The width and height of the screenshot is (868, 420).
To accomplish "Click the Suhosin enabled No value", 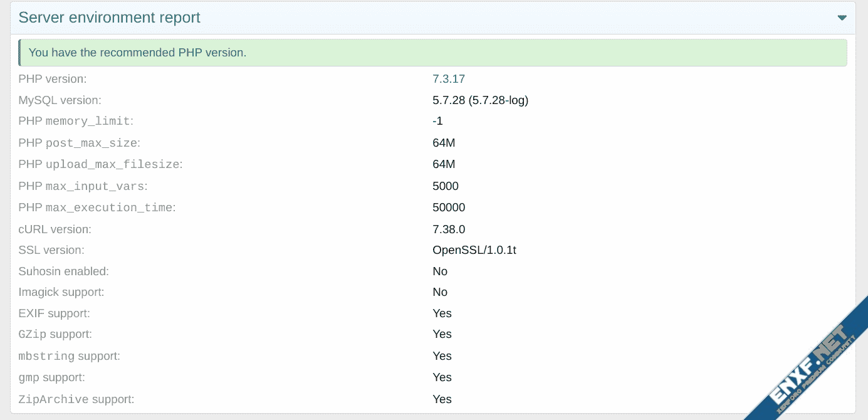I will point(440,271).
